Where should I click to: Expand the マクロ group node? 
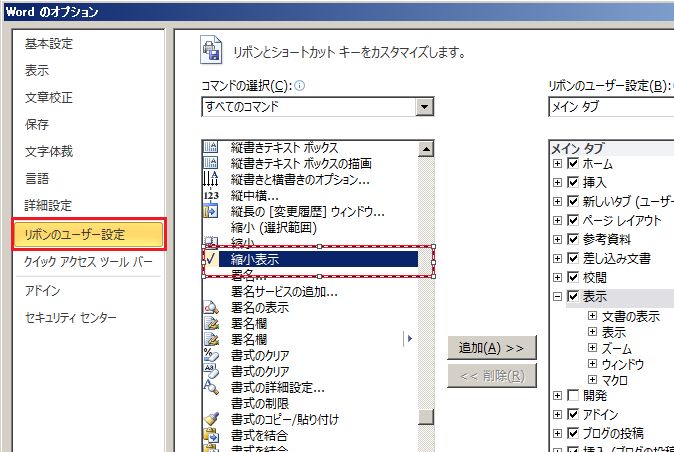click(x=592, y=379)
